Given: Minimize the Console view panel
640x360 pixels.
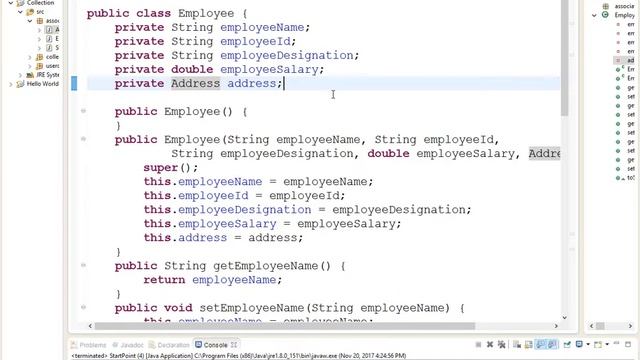Looking at the screenshot, I should (x=616, y=344).
